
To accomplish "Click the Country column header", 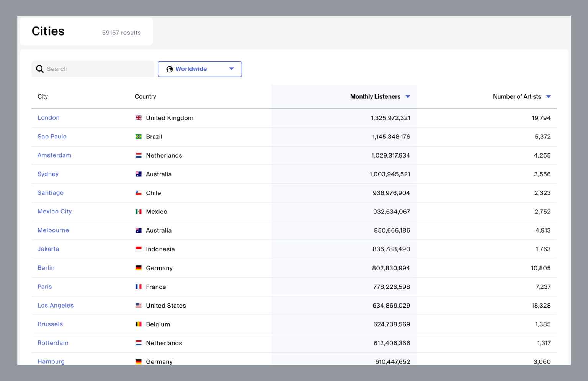I will 145,96.
